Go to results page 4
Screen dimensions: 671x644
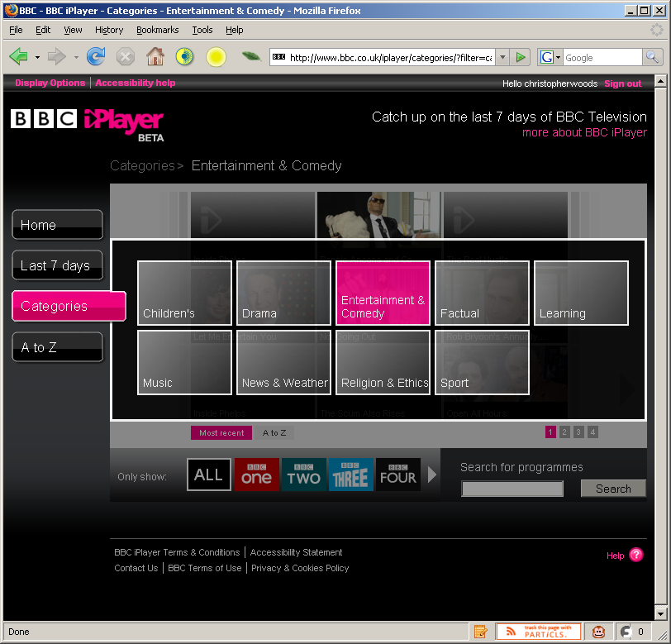[592, 432]
